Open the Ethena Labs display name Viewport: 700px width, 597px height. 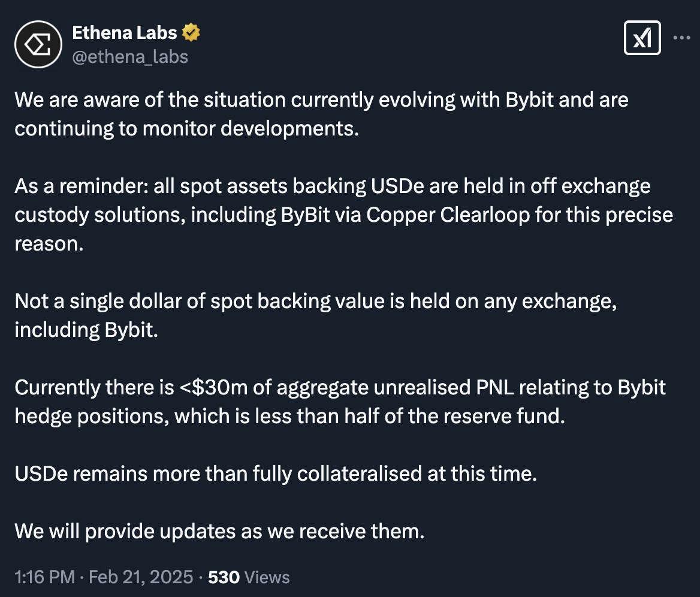124,33
